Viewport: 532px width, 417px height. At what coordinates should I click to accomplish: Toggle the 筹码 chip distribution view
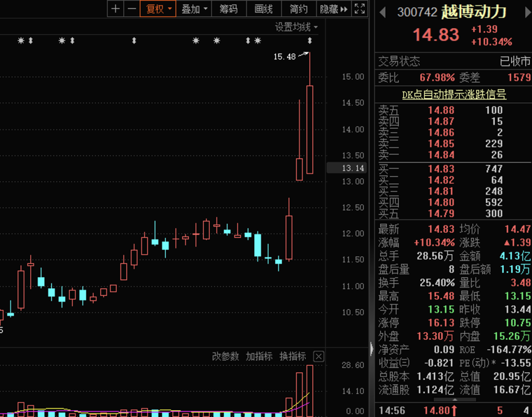coord(228,9)
